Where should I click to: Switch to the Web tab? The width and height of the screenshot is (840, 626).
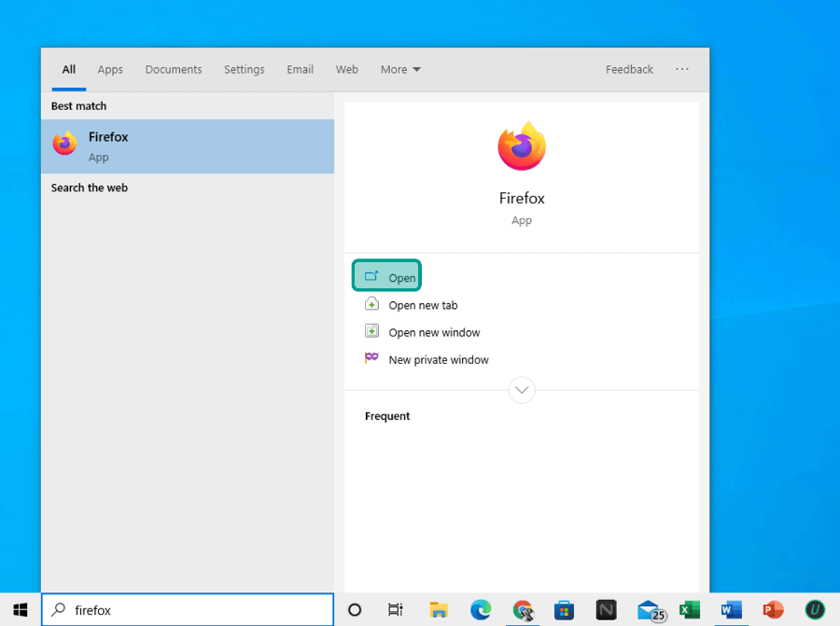pos(346,70)
